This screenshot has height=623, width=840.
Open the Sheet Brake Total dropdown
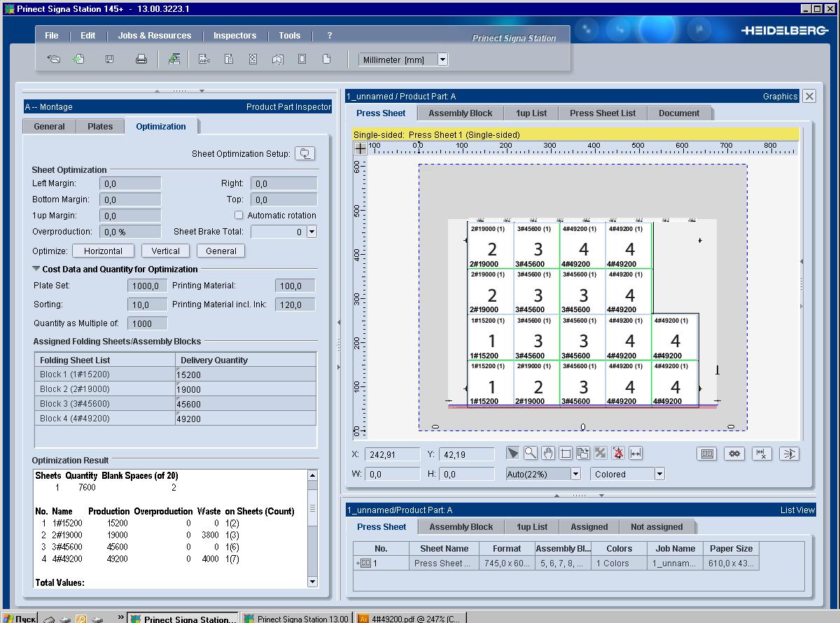tap(311, 232)
